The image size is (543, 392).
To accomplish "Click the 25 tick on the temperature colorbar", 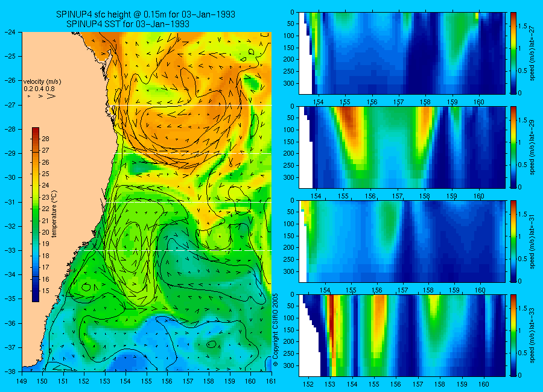I will [45, 174].
